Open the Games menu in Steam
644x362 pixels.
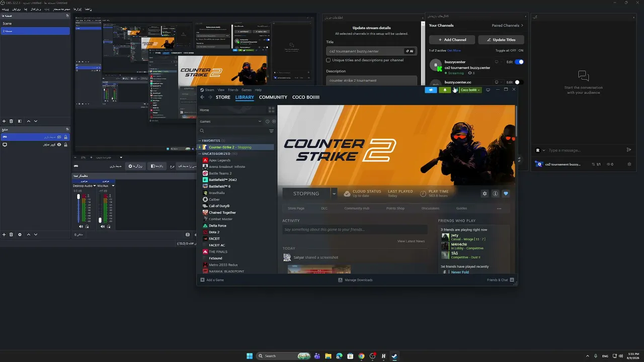(x=247, y=90)
